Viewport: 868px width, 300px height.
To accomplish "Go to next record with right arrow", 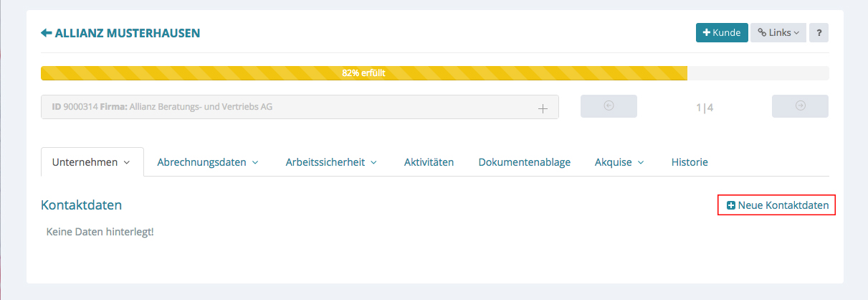I will (x=800, y=106).
